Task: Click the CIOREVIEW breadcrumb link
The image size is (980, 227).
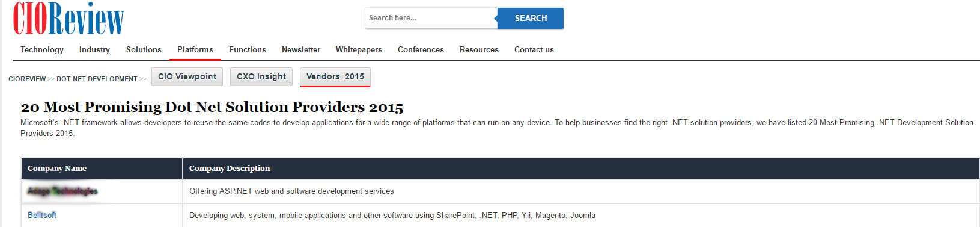Action: [27, 79]
